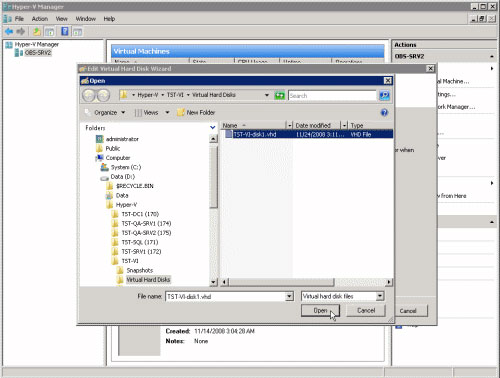The width and height of the screenshot is (500, 378).
Task: Open the Virtual hard disk files filter dropdown
Action: click(380, 296)
